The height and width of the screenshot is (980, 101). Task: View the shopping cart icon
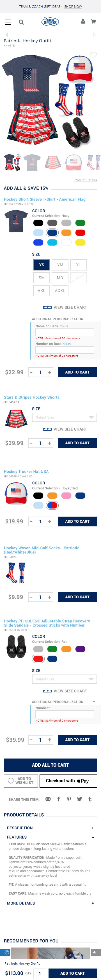tap(93, 22)
